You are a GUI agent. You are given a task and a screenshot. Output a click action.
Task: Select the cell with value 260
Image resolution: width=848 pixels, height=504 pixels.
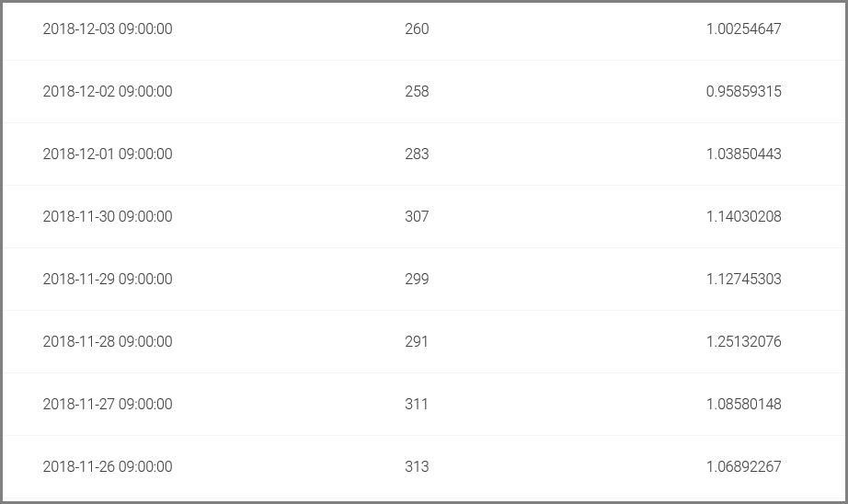pos(417,29)
